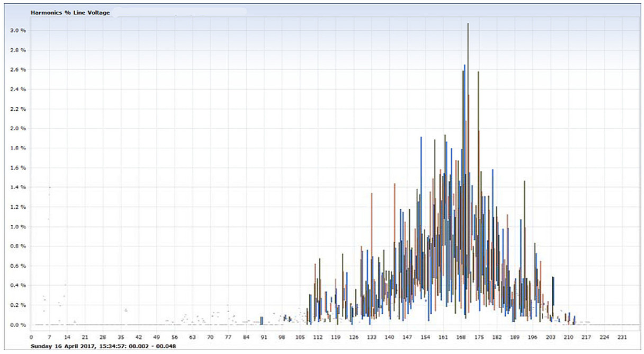This screenshot has width=644, height=354.
Task: Click the 1.0 % y-axis label
Action: pyautogui.click(x=18, y=226)
